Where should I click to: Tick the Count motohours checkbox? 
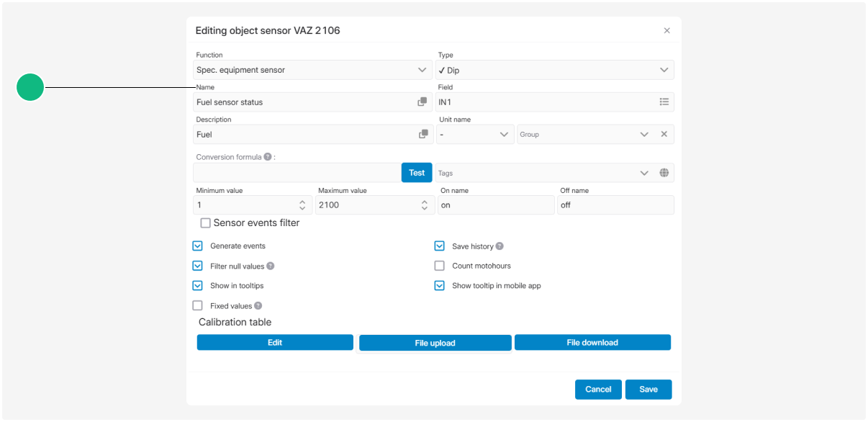tap(440, 266)
